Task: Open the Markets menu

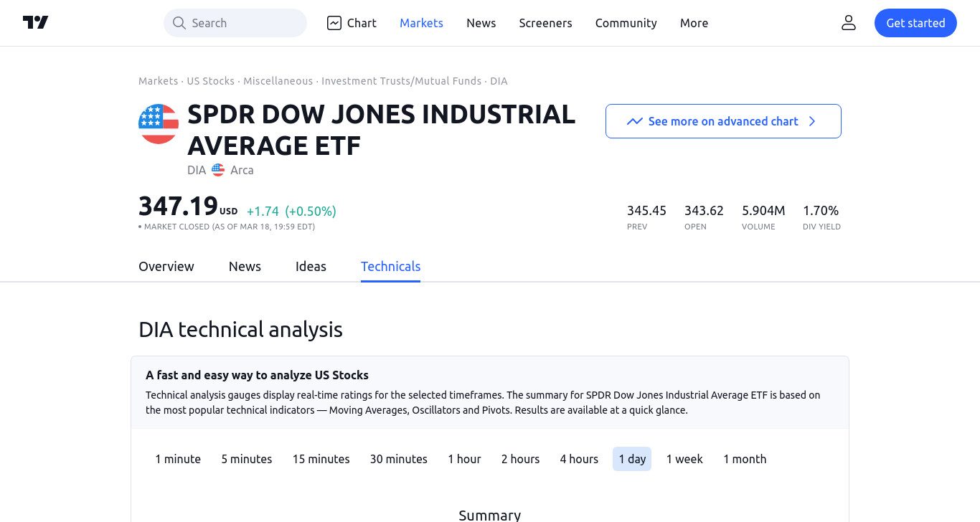Action: coord(421,23)
